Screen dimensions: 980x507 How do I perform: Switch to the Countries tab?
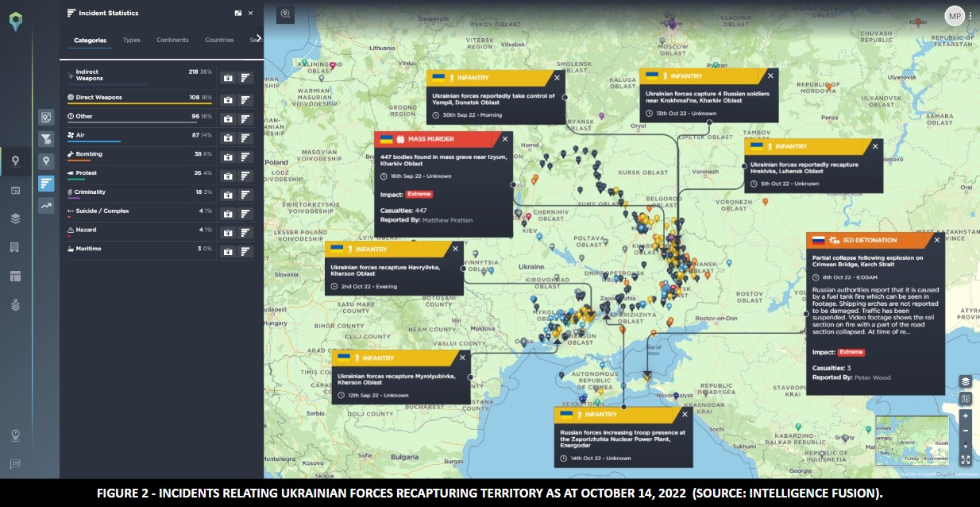219,40
